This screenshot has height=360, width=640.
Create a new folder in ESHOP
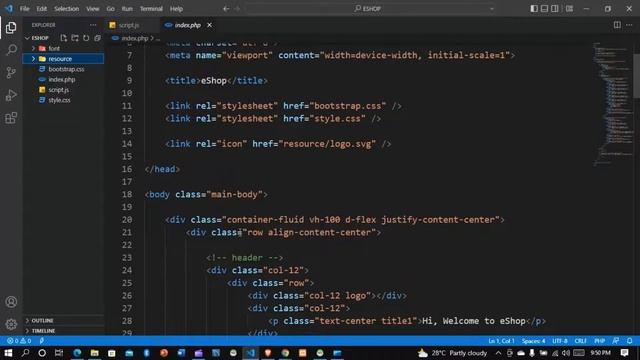(x=75, y=38)
